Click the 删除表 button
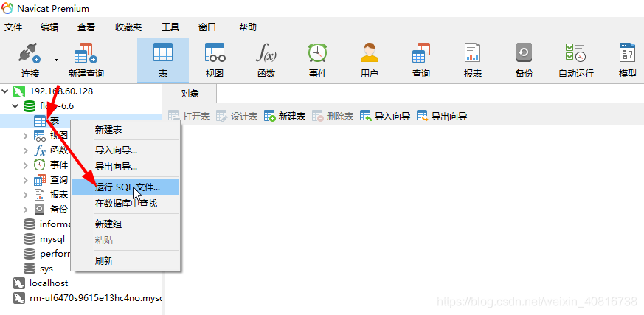The image size is (644, 315). tap(333, 117)
